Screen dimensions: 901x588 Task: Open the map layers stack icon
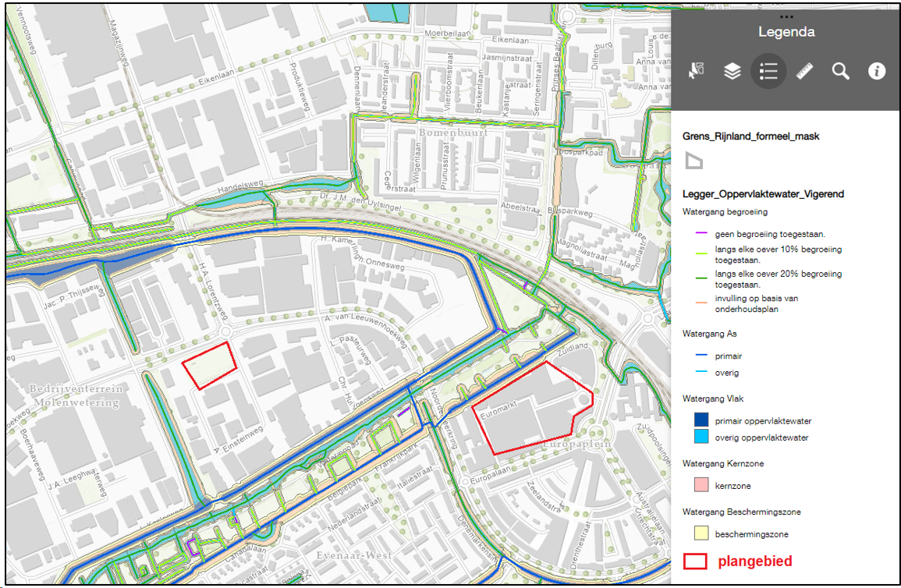pyautogui.click(x=732, y=72)
